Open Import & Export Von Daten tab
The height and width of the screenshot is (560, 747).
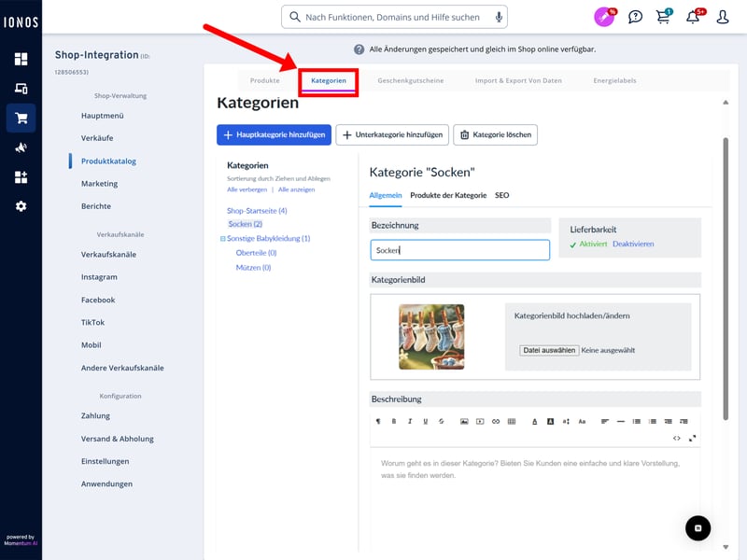[x=518, y=80]
